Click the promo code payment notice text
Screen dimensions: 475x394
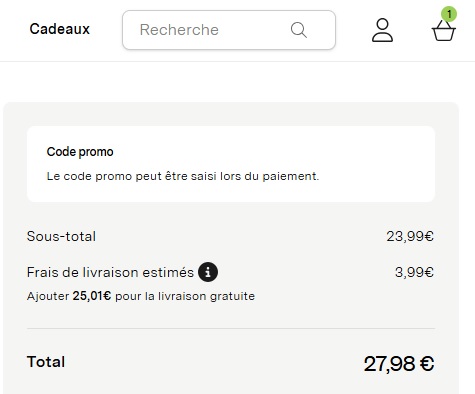point(183,176)
